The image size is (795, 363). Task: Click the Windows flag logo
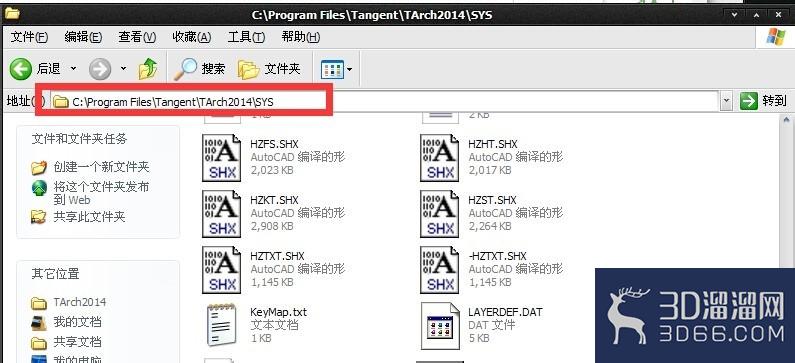point(776,37)
